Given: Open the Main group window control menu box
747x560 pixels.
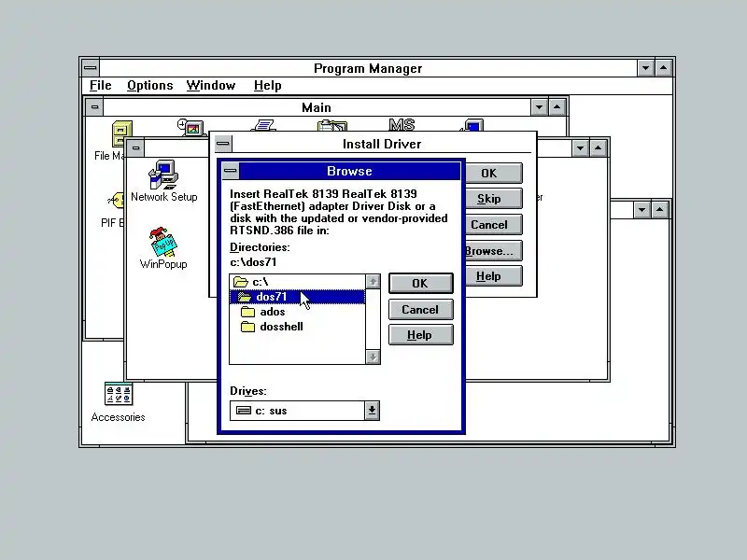Looking at the screenshot, I should tap(94, 107).
